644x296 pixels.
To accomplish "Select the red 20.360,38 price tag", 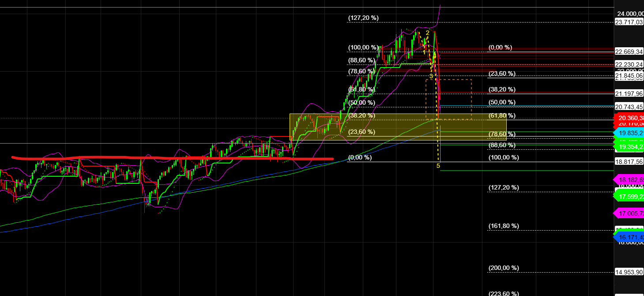I will click(629, 118).
